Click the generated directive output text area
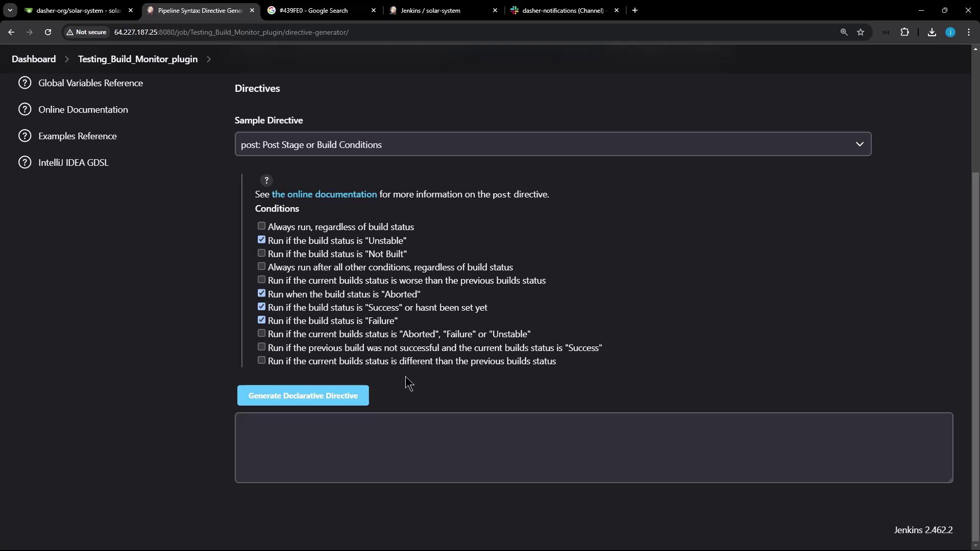This screenshot has height=551, width=980. [x=593, y=447]
